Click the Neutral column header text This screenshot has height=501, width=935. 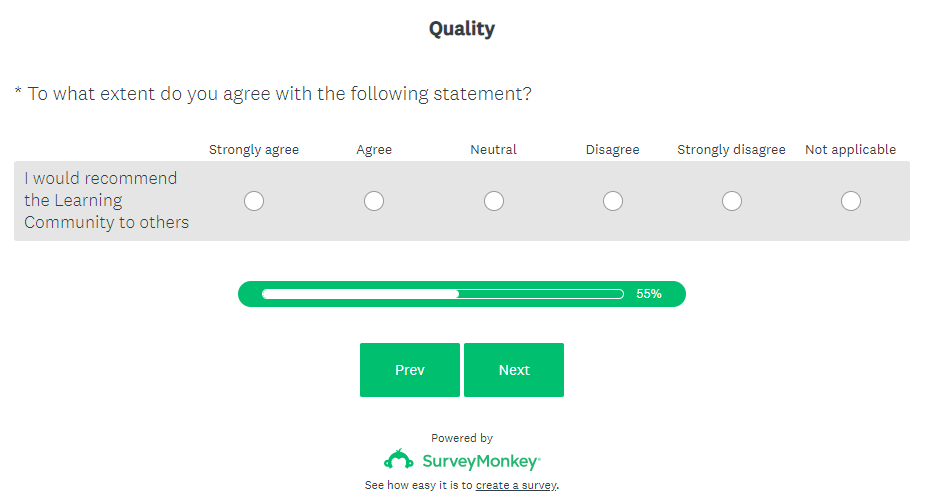(494, 150)
